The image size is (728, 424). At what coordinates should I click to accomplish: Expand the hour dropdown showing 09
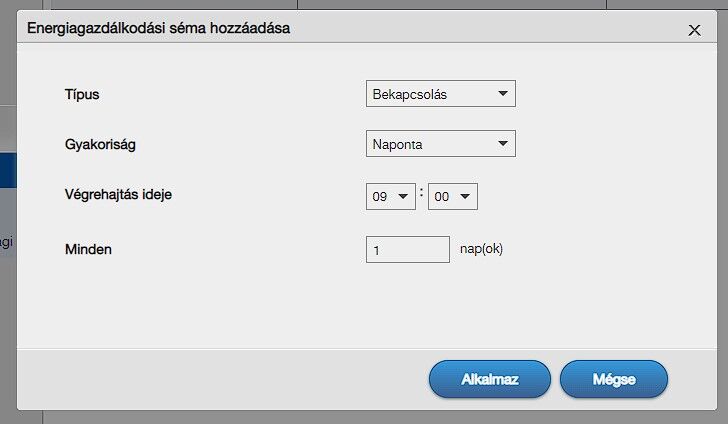(391, 197)
